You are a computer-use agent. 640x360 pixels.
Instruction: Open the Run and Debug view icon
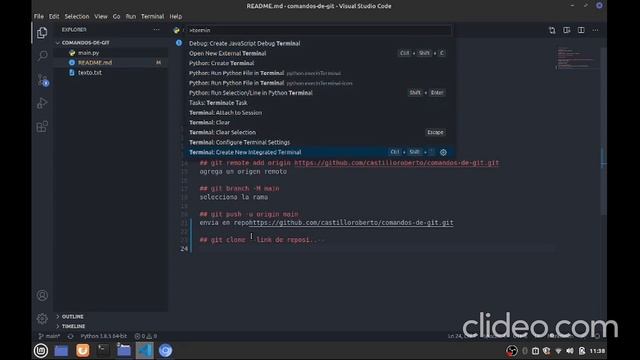click(42, 103)
